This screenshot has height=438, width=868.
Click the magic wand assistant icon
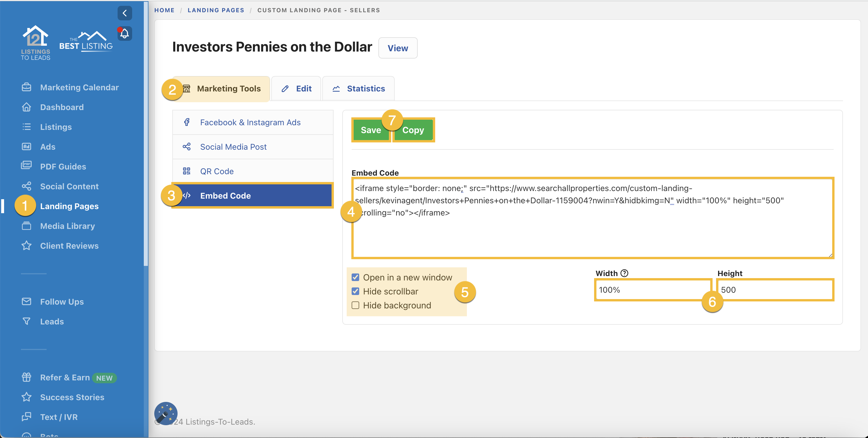tap(165, 413)
